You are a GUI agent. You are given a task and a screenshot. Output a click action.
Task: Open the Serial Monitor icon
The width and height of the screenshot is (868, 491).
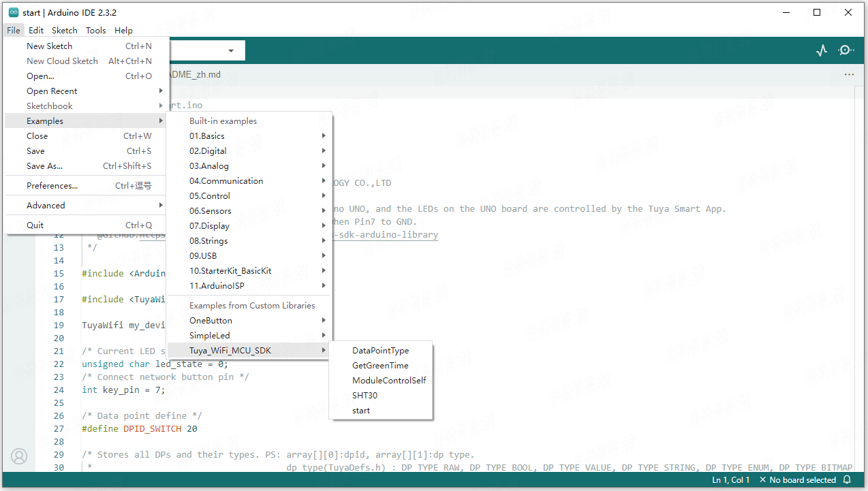846,50
